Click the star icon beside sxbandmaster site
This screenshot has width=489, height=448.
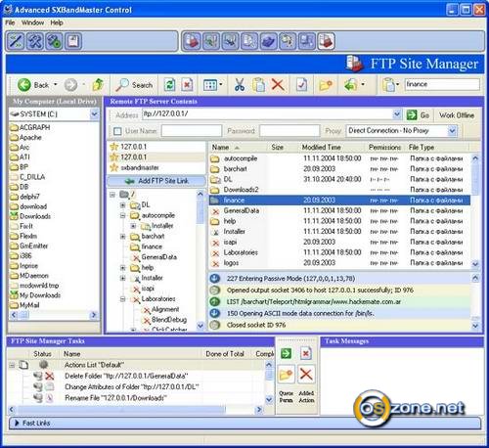coord(114,167)
